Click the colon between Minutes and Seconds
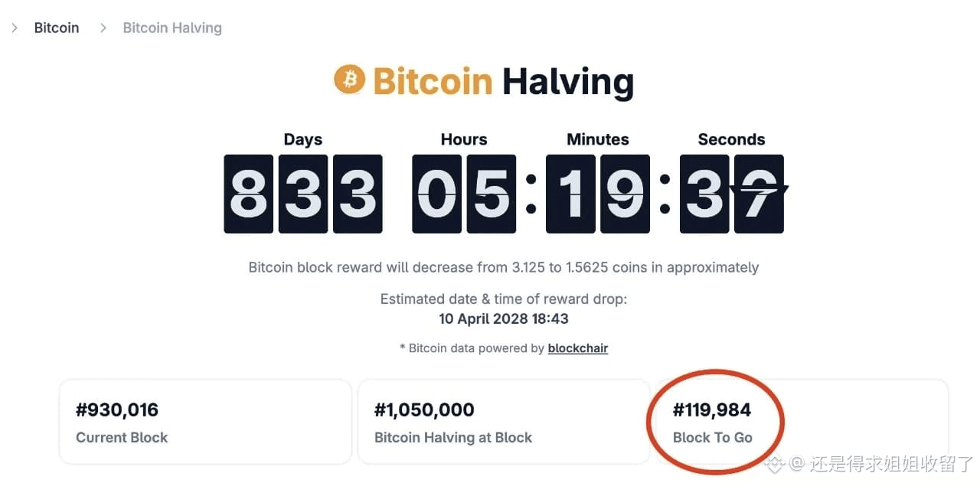 pos(665,194)
